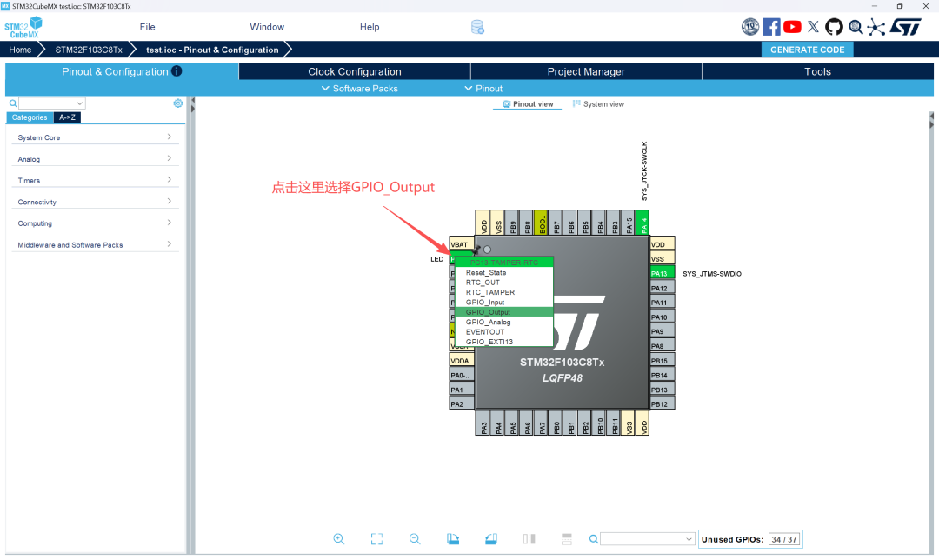Click the horizontal split view icon
The width and height of the screenshot is (939, 560).
pos(567,538)
